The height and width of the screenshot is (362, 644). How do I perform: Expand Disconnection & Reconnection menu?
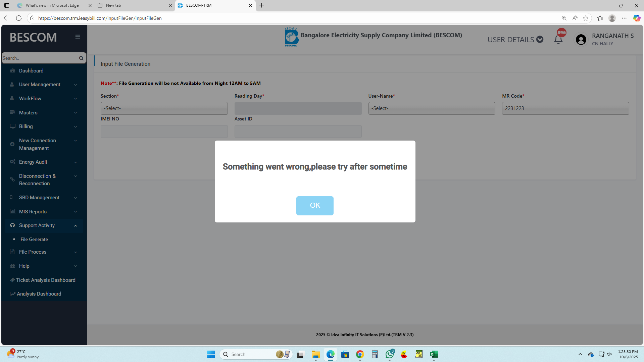(44, 180)
